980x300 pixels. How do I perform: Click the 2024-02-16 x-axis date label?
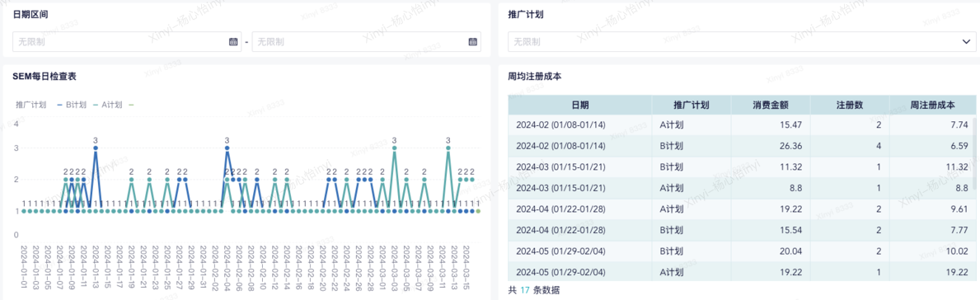click(298, 267)
